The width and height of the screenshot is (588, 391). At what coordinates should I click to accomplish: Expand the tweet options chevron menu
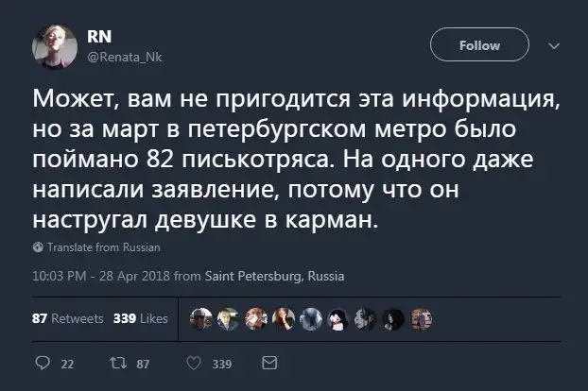(553, 44)
